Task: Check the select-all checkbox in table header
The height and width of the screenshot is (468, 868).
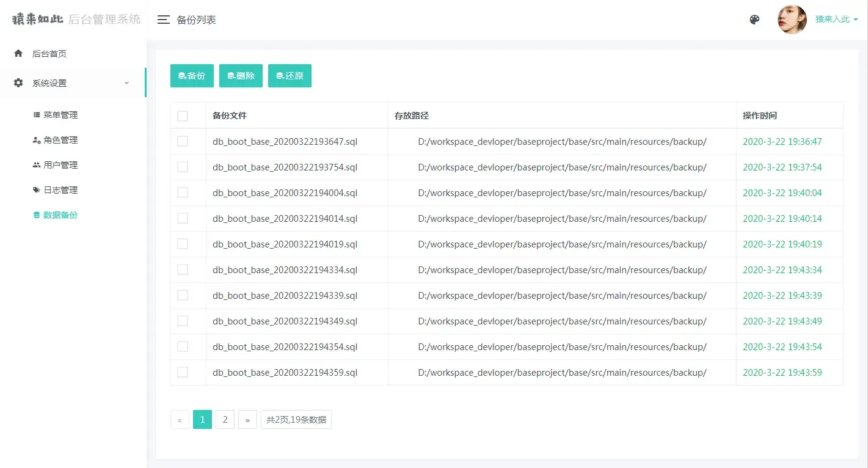Action: (182, 115)
